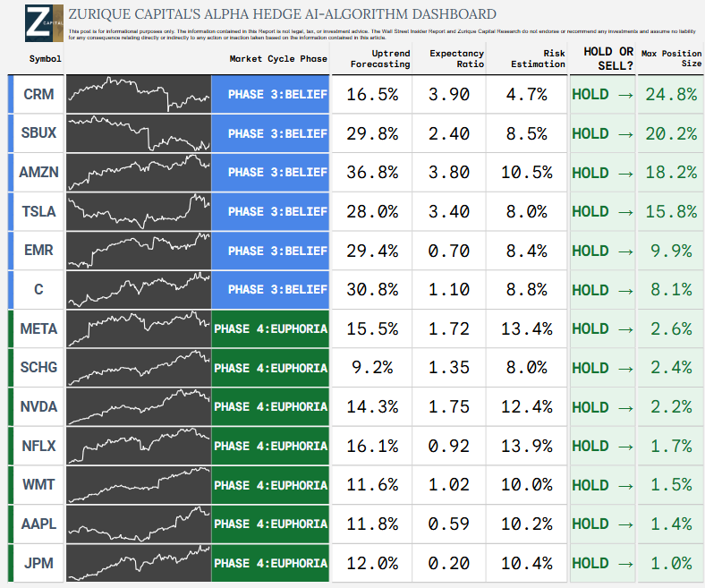Click the Risk Estimation column header
Viewport: 705px width, 588px height.
tap(538, 59)
